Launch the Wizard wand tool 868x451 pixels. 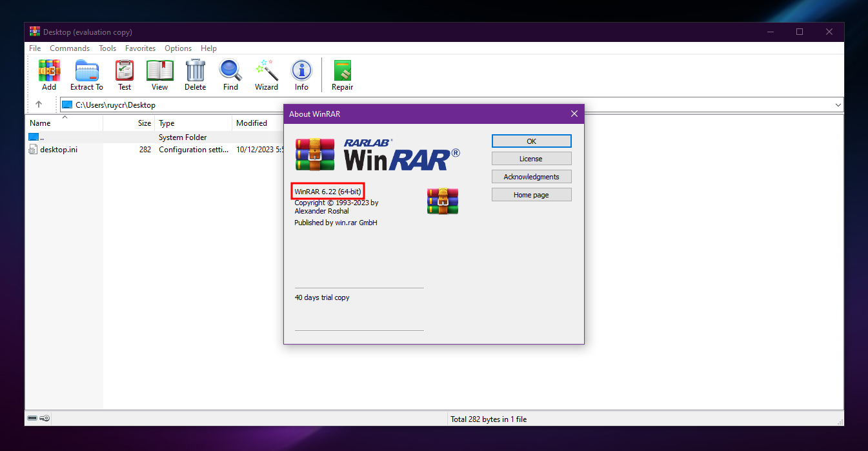[267, 75]
